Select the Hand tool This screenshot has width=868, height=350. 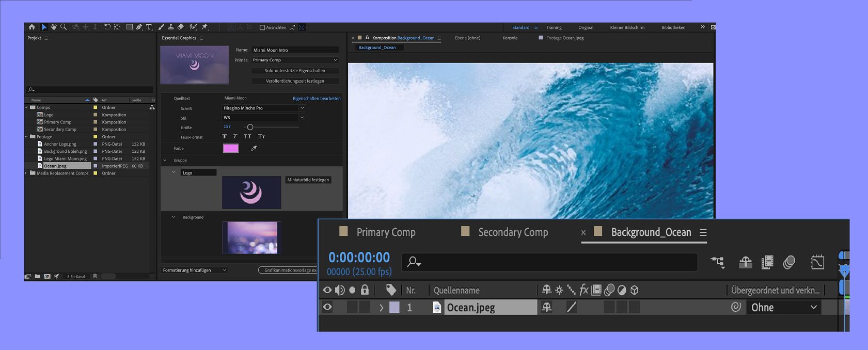(54, 27)
